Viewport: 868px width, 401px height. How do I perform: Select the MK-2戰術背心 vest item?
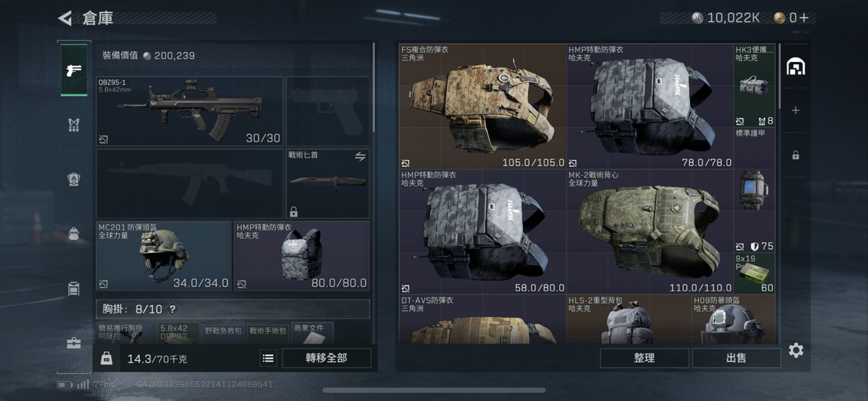(x=649, y=232)
